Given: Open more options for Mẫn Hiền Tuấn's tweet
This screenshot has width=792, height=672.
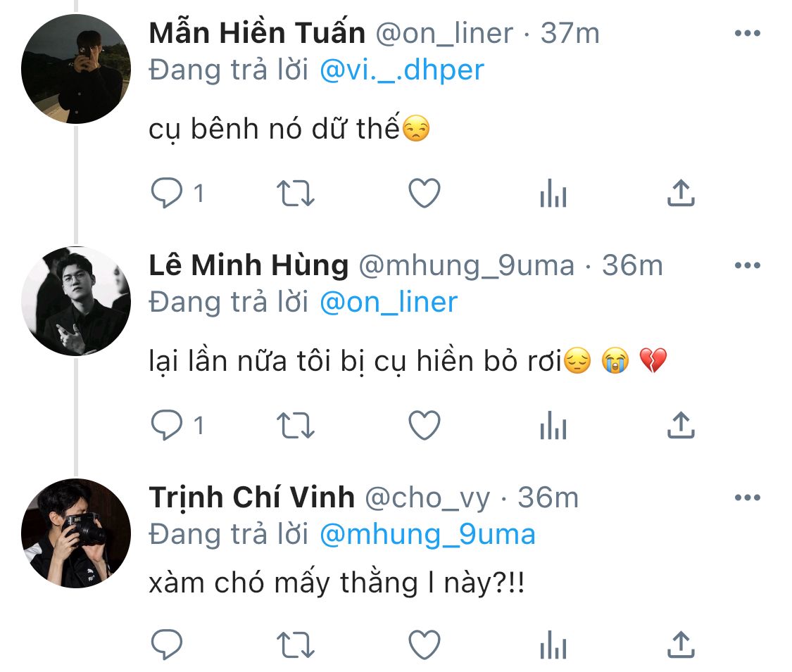Looking at the screenshot, I should point(747,33).
